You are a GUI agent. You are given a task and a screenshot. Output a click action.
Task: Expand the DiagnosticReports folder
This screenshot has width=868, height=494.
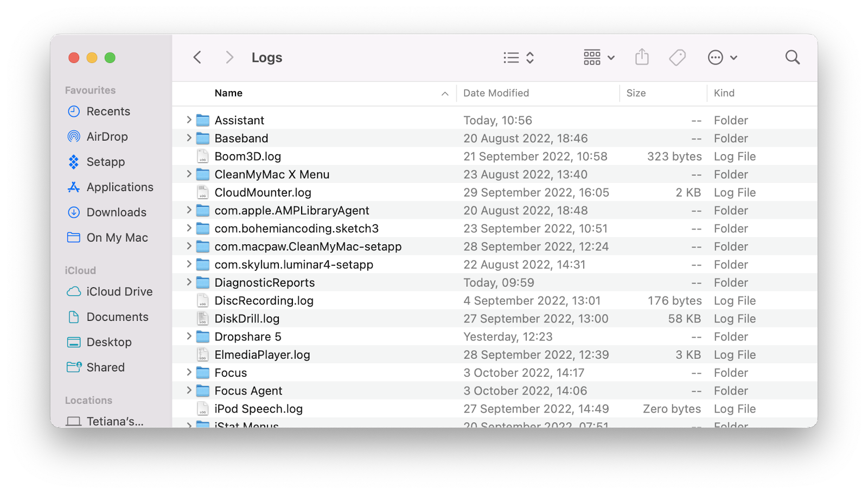[189, 282]
